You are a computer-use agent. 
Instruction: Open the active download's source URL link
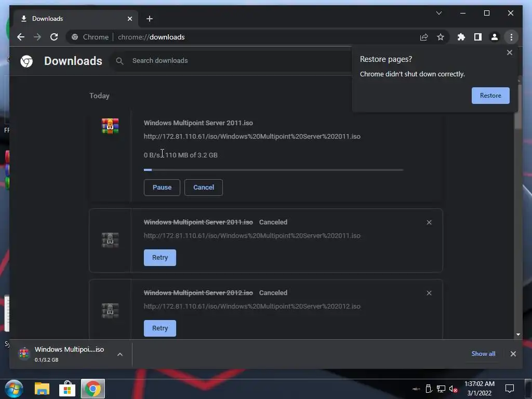pyautogui.click(x=252, y=137)
